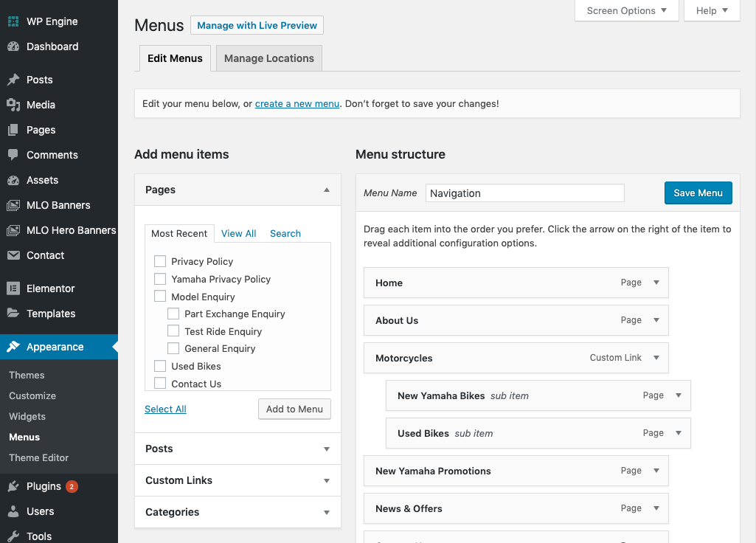Check the Privacy Policy page checkbox

pos(160,261)
